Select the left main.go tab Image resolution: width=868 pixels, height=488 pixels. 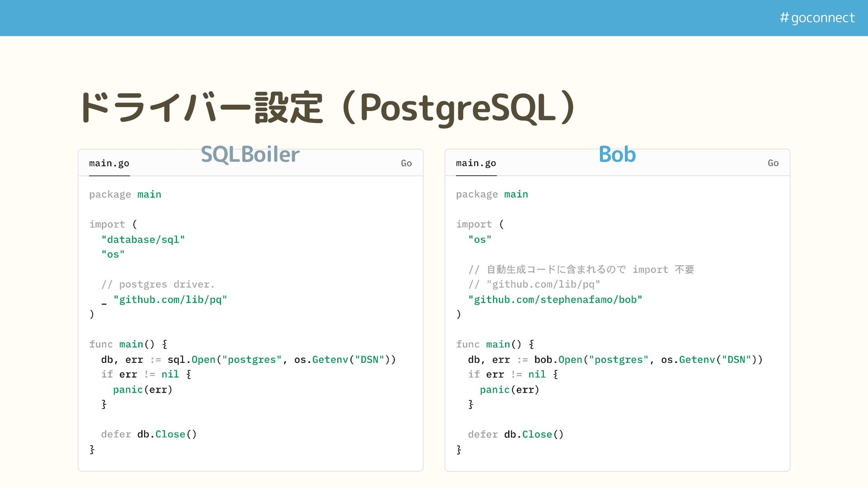[x=109, y=163]
